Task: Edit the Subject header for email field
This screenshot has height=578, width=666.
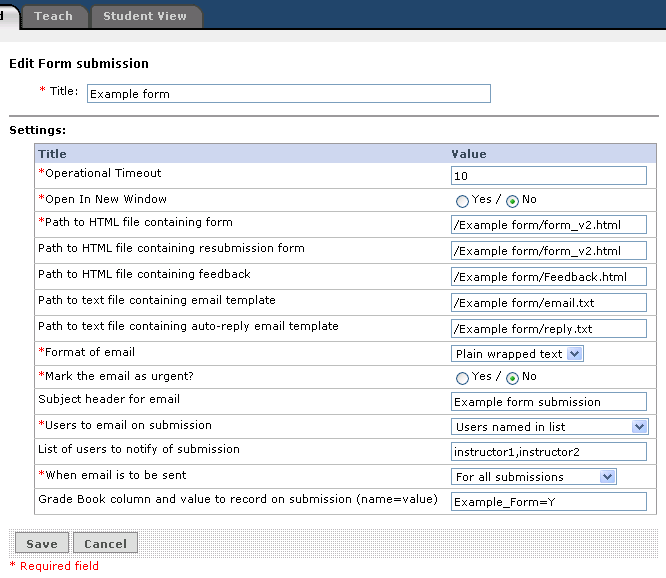Action: 549,402
